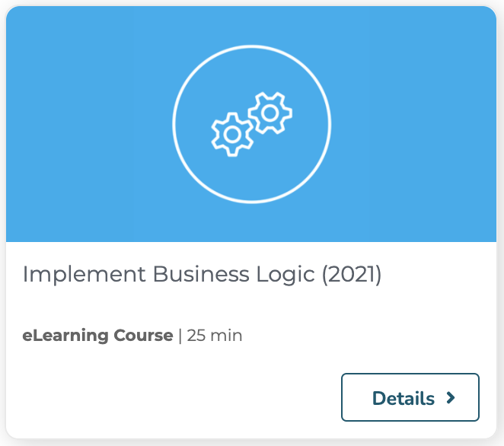
Task: Click the word Implement in the title
Action: (84, 275)
